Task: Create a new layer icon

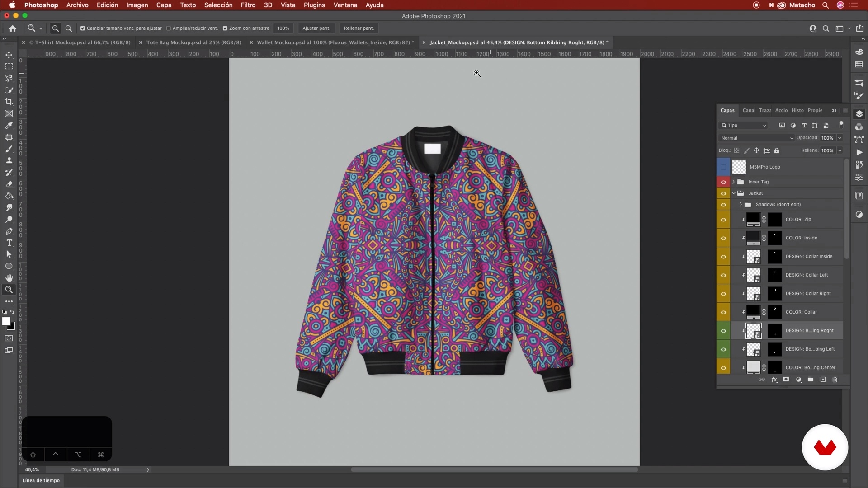Action: 823,380
